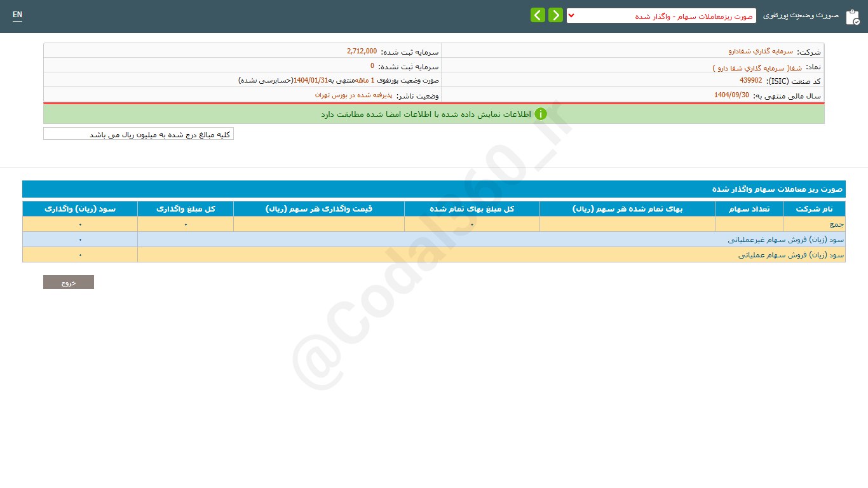Click the registered capital value 2,712,000
This screenshot has height=488, width=868.
pyautogui.click(x=362, y=51)
